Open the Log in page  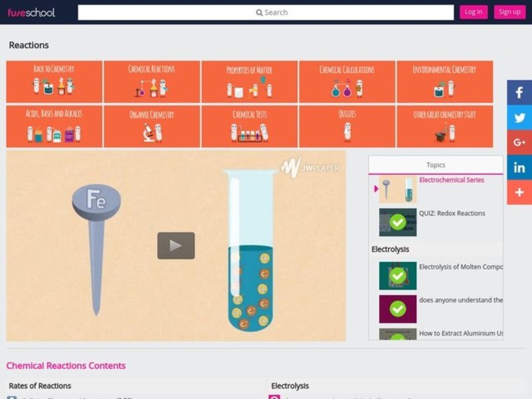click(x=473, y=12)
